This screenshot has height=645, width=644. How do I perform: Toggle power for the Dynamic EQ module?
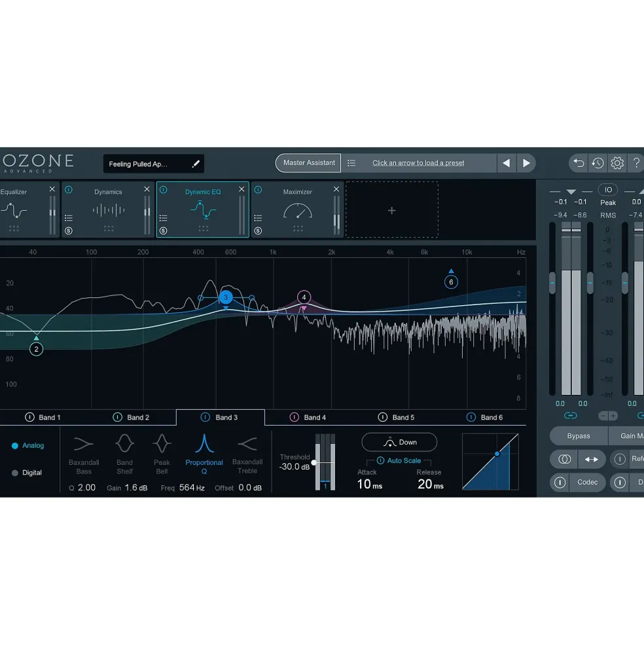[163, 190]
